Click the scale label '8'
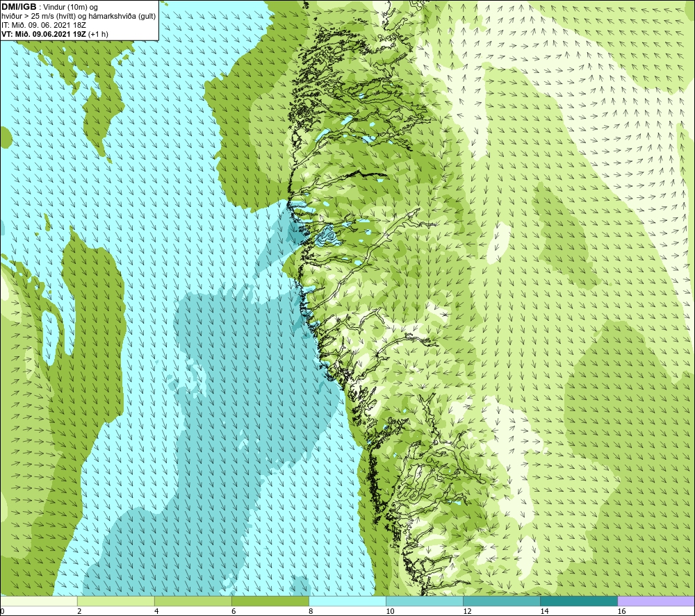 (311, 611)
